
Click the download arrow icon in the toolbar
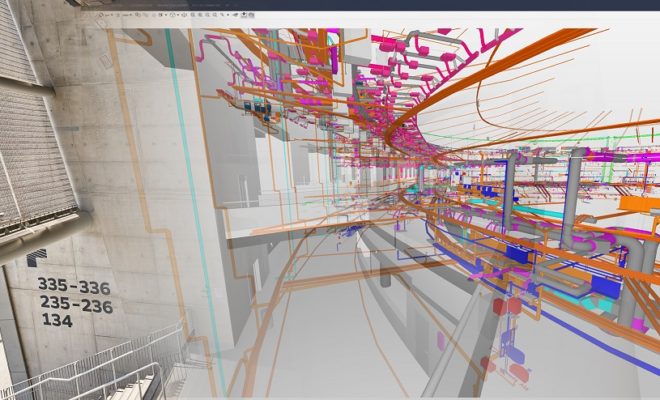tap(245, 17)
